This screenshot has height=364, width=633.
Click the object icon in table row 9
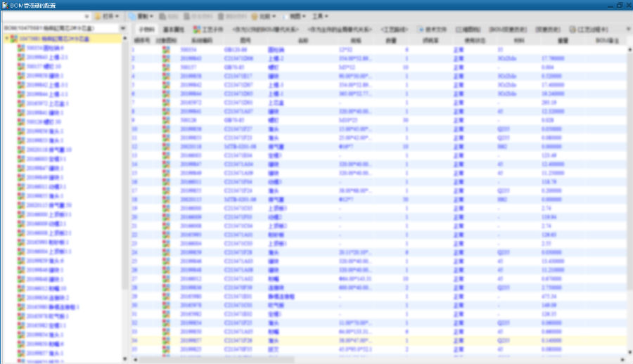166,120
